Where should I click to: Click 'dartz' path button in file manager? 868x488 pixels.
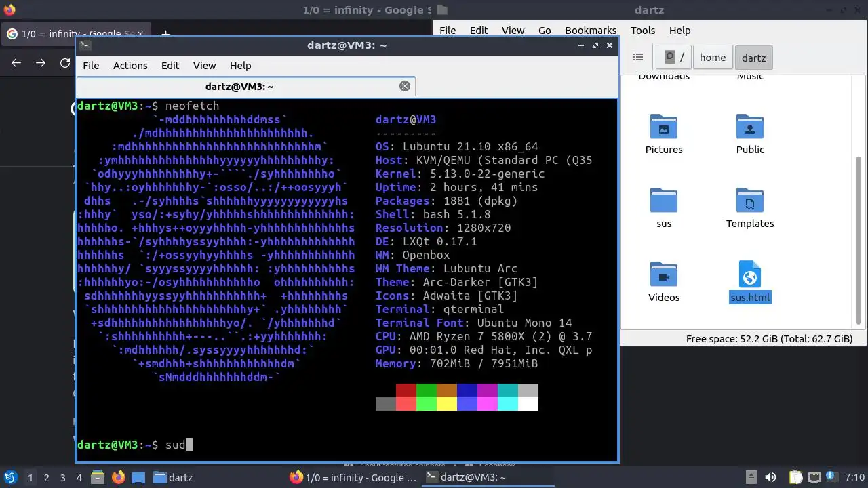pyautogui.click(x=753, y=58)
